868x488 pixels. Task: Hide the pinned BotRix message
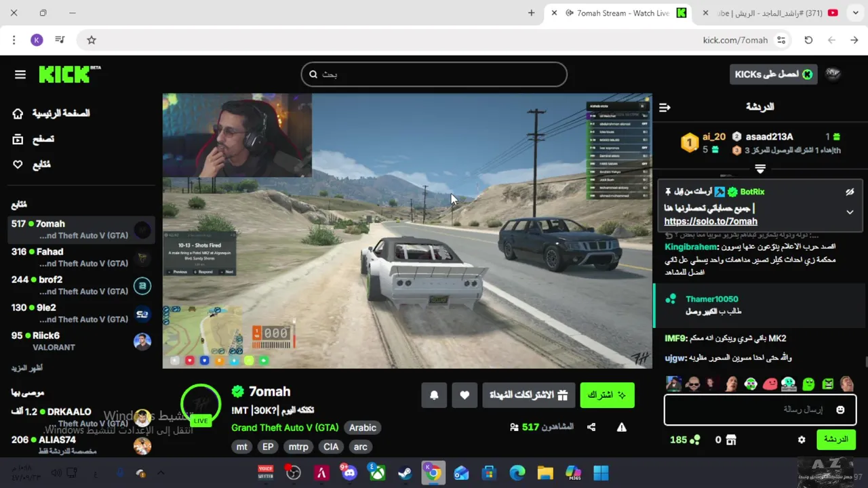tap(850, 192)
